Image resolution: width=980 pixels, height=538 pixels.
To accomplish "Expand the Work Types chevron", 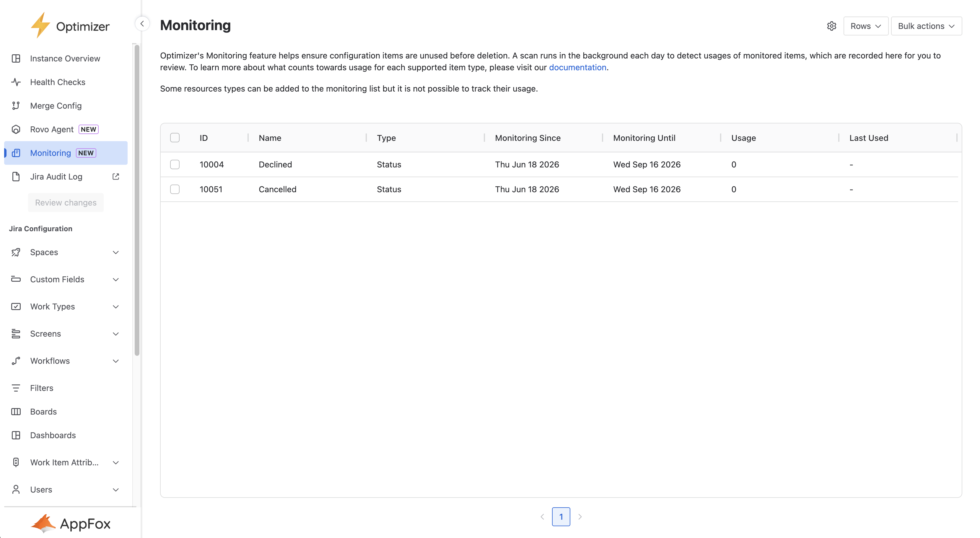I will 116,307.
